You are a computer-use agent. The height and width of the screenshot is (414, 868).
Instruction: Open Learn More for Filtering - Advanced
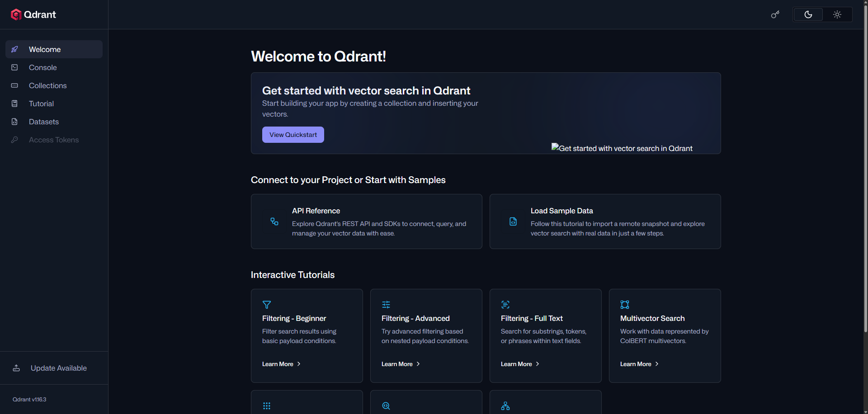401,364
